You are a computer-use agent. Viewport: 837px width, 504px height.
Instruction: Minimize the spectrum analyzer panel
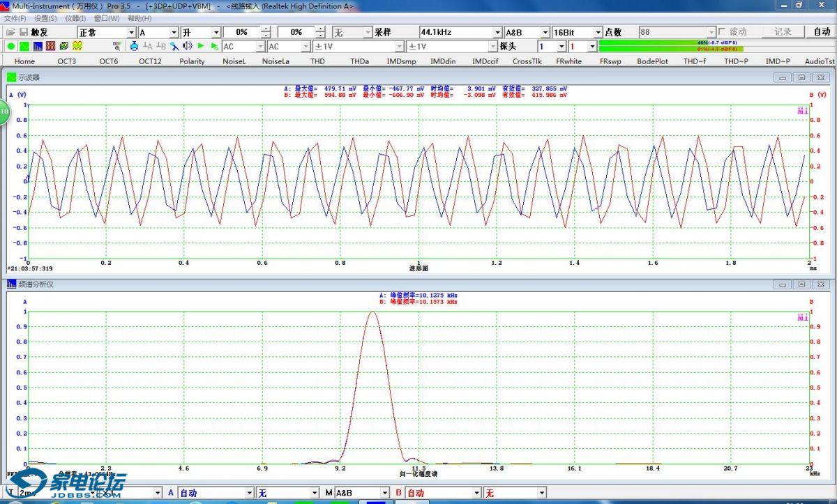(783, 284)
